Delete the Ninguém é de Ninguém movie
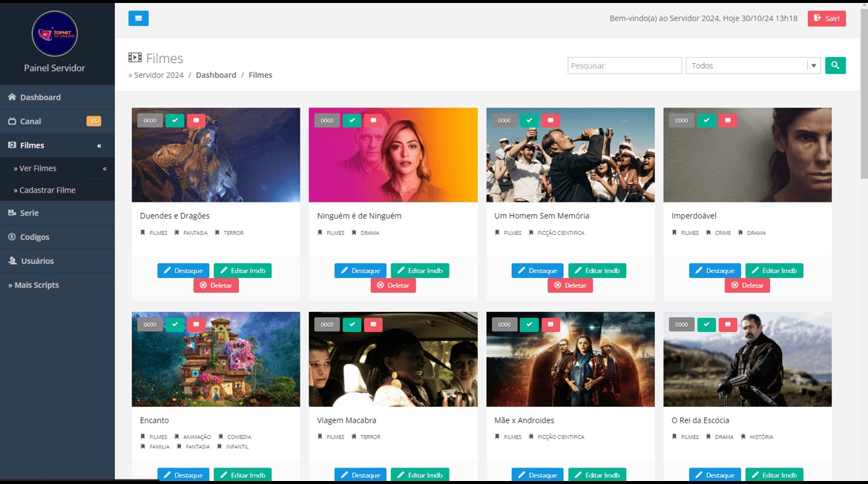The height and width of the screenshot is (484, 868). point(393,285)
